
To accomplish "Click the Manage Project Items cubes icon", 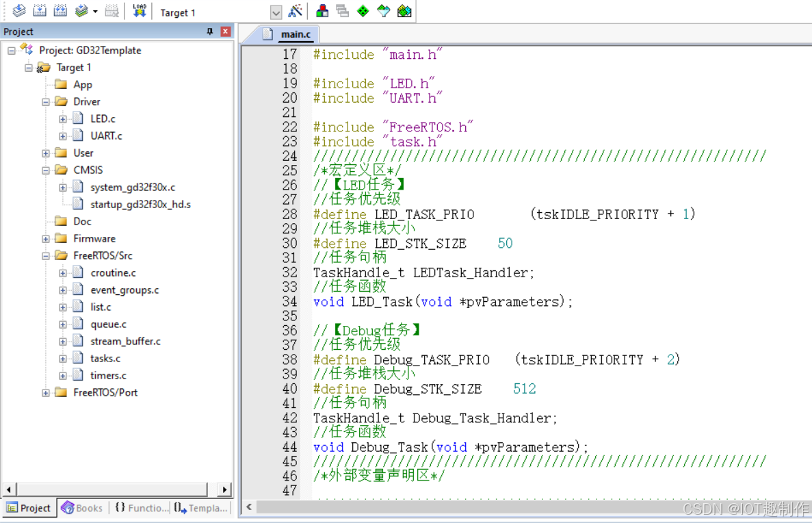I will click(x=322, y=10).
